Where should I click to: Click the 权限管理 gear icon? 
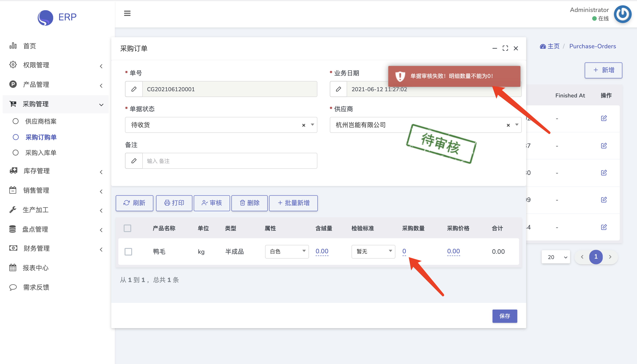[13, 65]
